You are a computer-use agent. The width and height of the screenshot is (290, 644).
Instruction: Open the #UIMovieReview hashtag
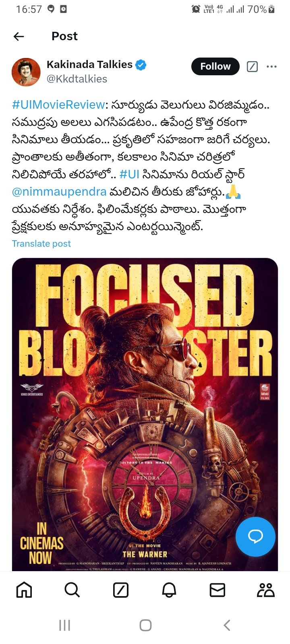[58, 105]
